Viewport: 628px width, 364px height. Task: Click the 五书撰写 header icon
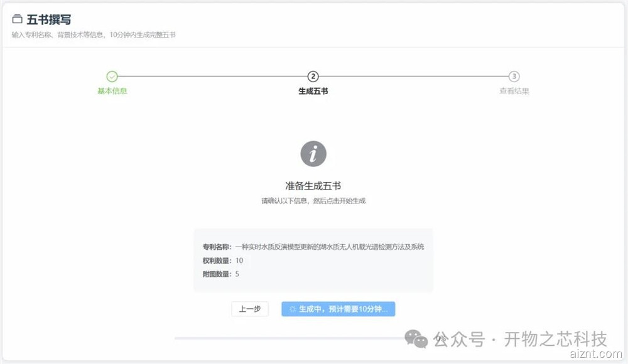(17, 19)
